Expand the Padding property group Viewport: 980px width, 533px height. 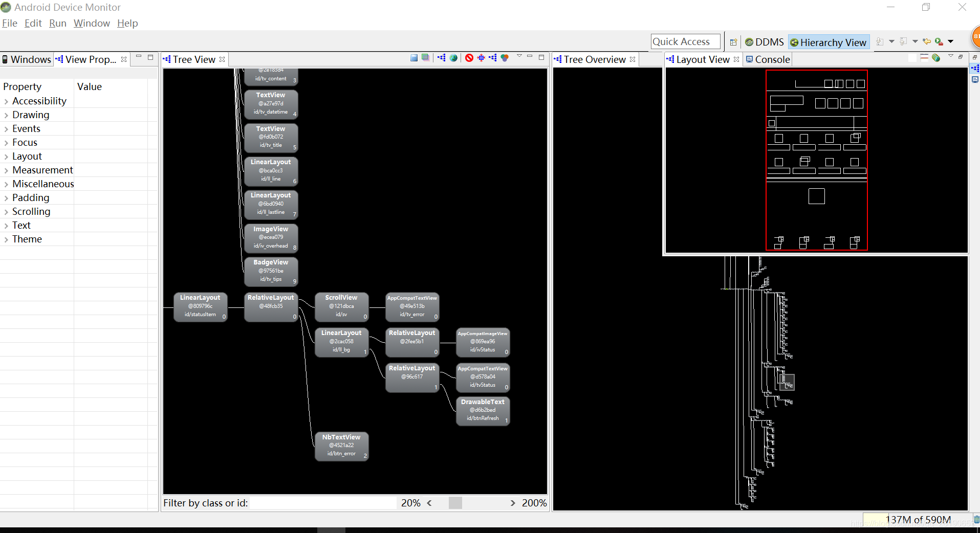point(6,198)
